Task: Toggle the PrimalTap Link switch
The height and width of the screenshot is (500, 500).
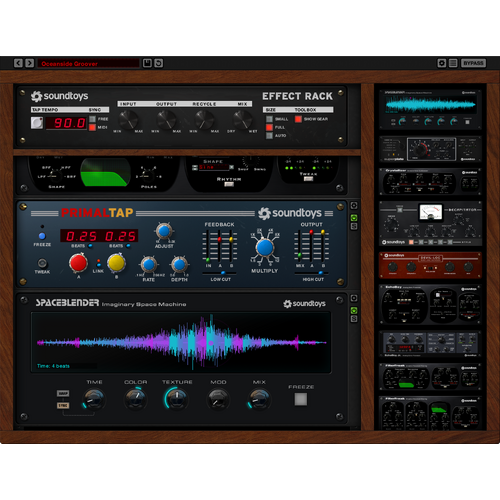Action: point(98,263)
